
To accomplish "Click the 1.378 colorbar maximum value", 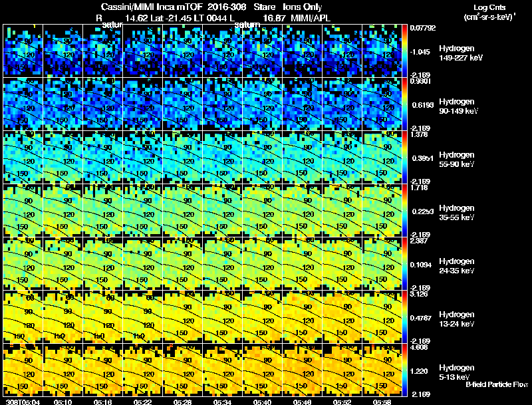I will click(420, 134).
